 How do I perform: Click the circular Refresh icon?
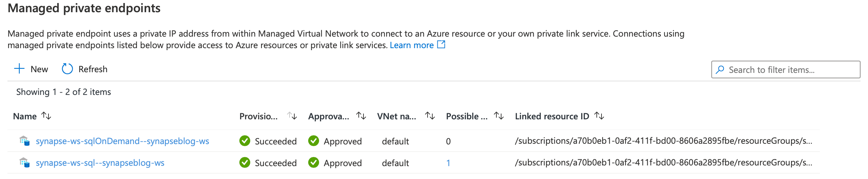point(67,69)
